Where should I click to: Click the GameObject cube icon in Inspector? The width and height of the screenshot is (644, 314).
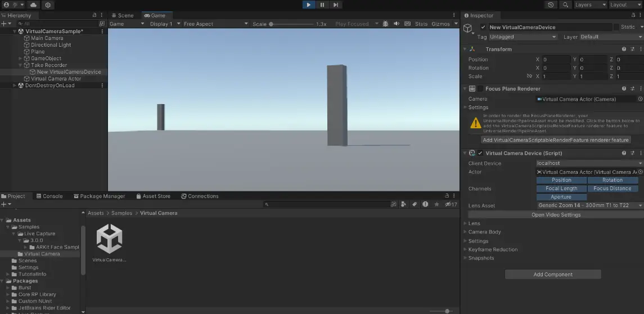pos(467,28)
